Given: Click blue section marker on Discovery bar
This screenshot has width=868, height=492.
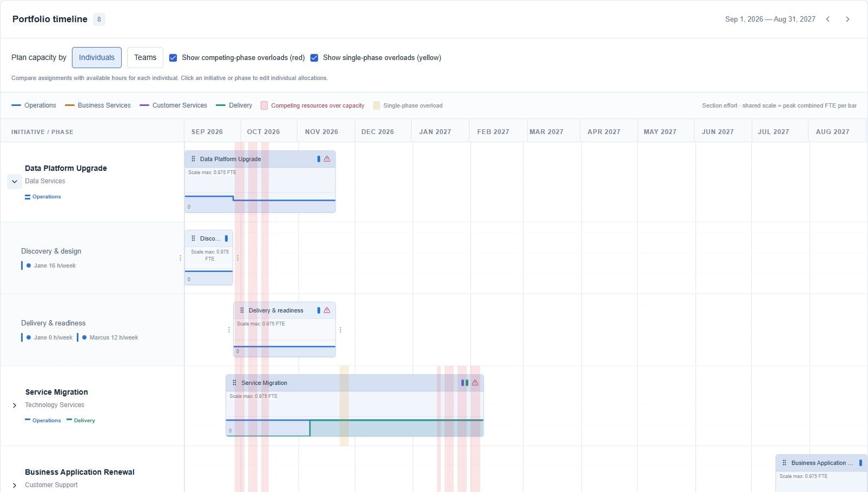Looking at the screenshot, I should pos(226,238).
